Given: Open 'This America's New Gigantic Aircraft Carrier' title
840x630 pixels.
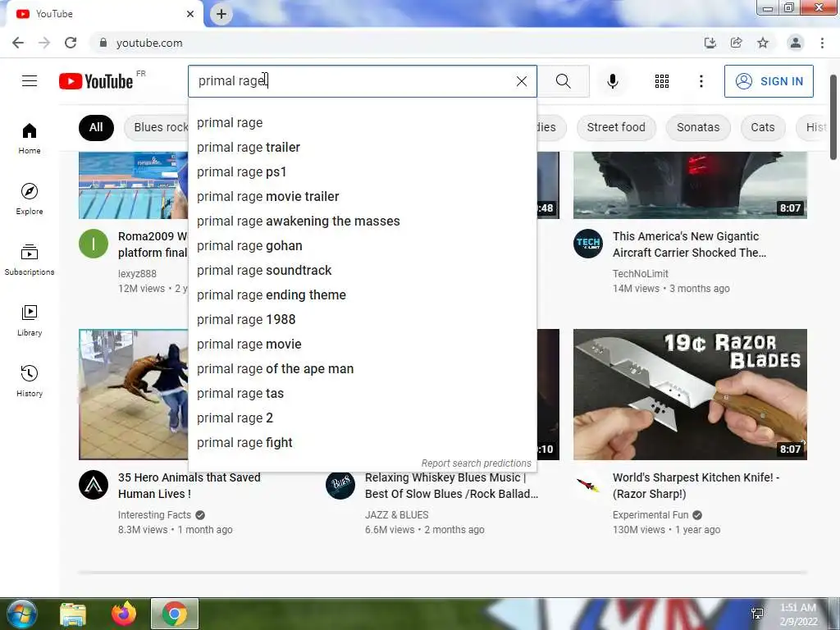Looking at the screenshot, I should tap(689, 244).
